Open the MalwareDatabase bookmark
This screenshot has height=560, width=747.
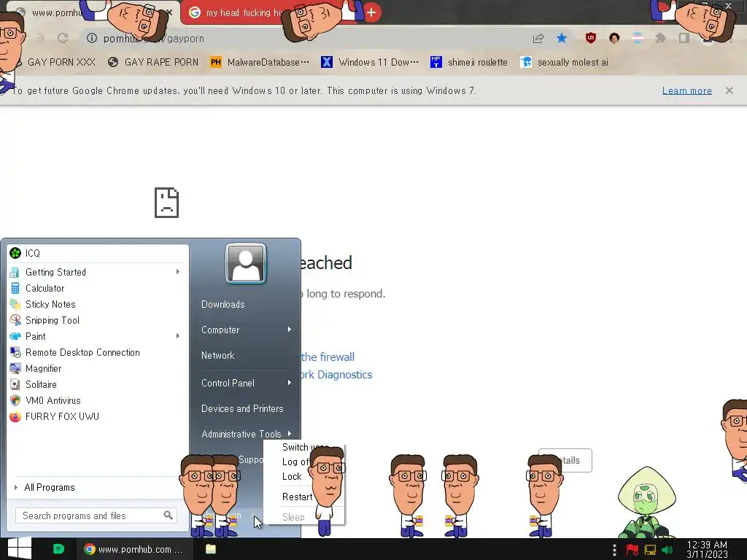pos(260,62)
